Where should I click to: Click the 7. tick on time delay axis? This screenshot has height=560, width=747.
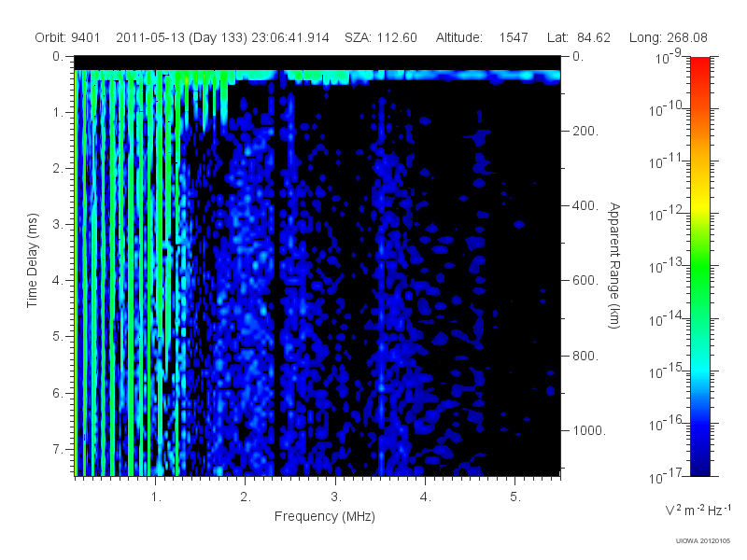57,449
